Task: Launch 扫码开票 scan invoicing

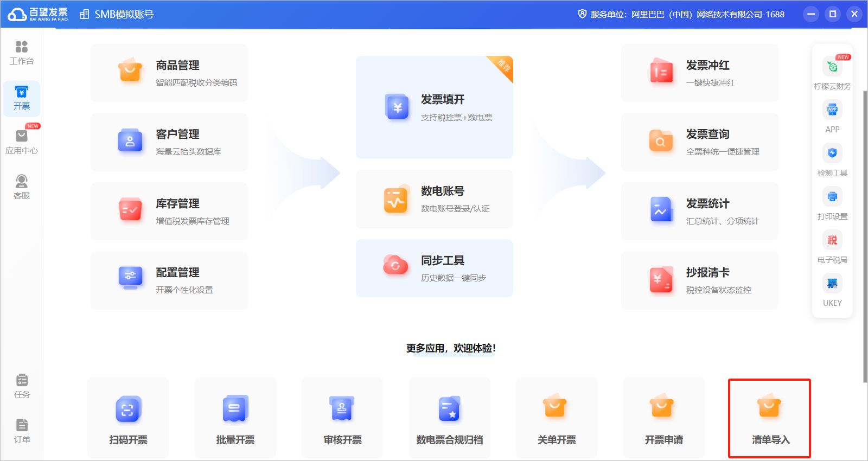Action: coord(128,417)
